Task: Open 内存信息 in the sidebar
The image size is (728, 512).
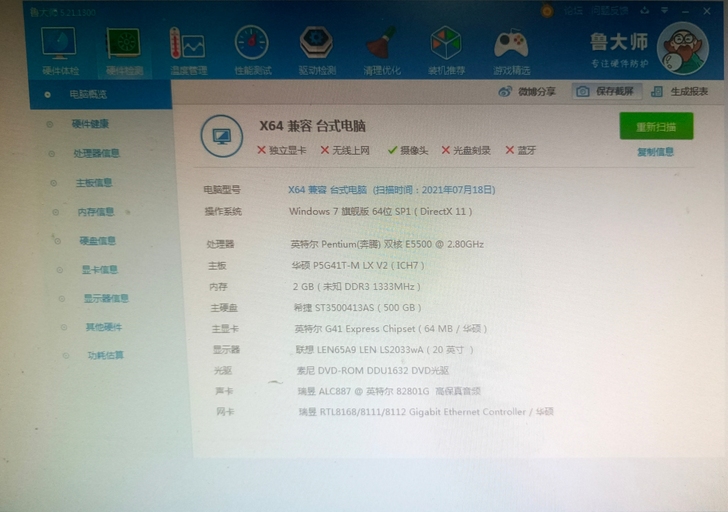Action: pos(96,212)
